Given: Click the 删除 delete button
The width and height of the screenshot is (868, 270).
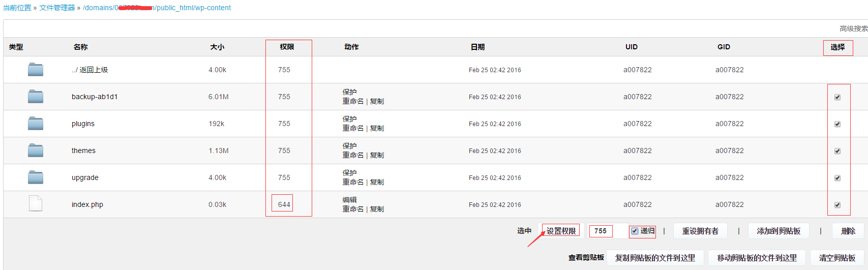Looking at the screenshot, I should (x=848, y=231).
